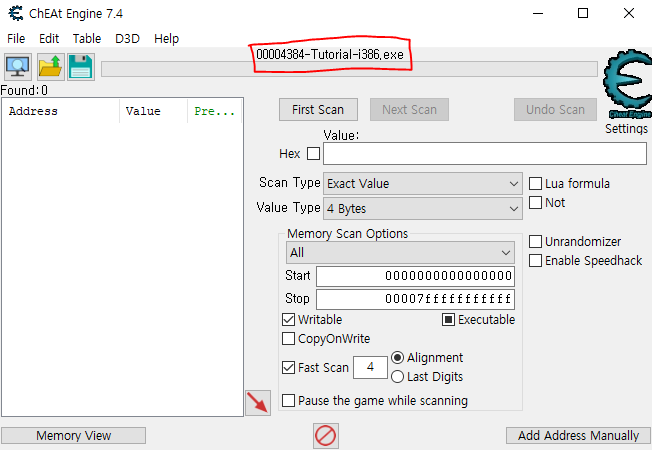Viewport: 652px width, 450px height.
Task: Click the Next Scan button
Action: point(409,110)
